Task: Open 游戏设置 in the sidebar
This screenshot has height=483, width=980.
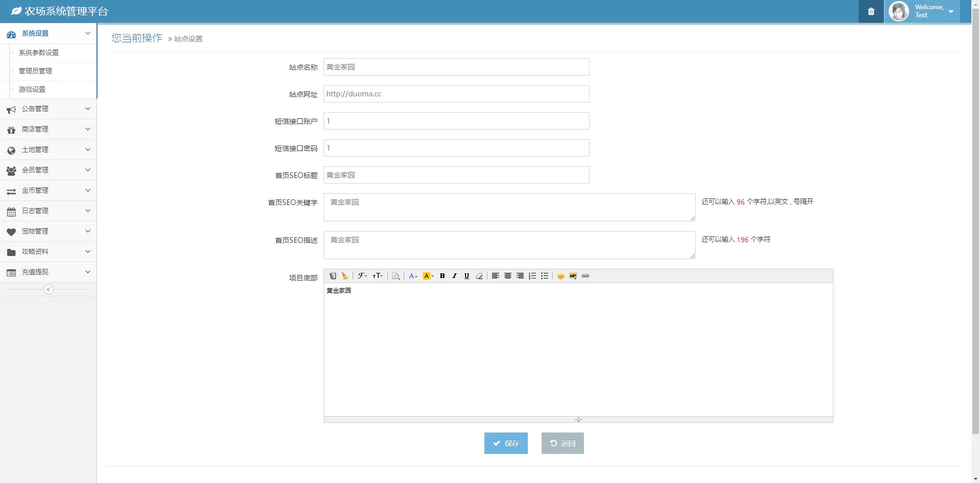Action: [32, 89]
